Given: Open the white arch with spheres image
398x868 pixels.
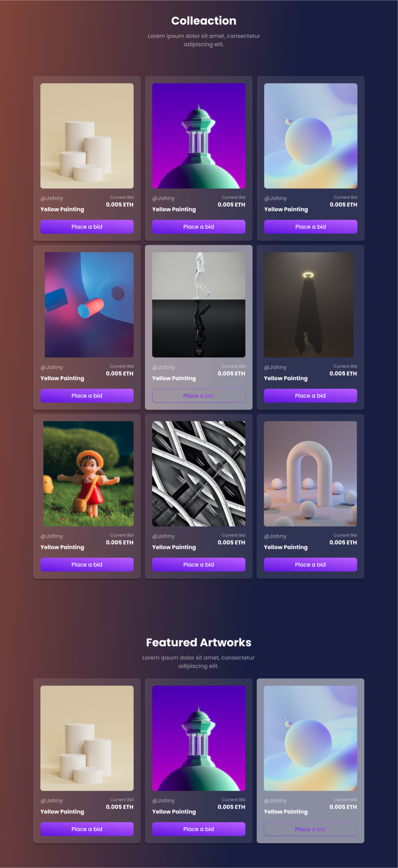Looking at the screenshot, I should pos(310,474).
